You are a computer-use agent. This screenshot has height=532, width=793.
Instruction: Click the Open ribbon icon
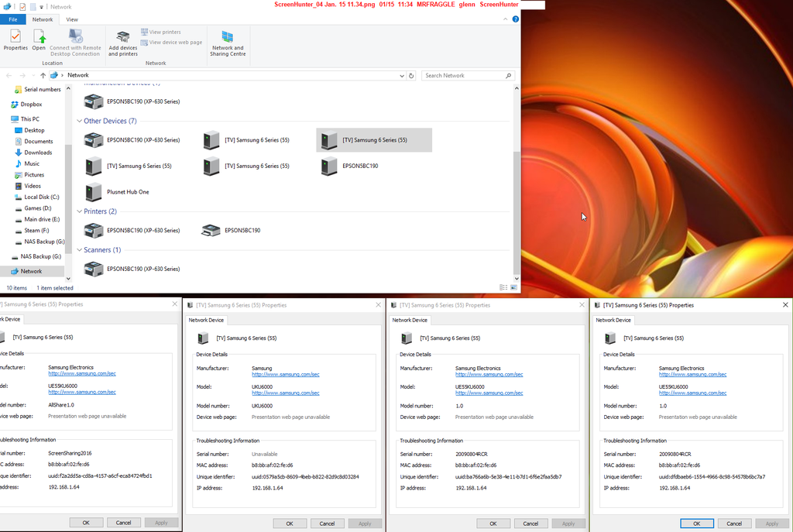[x=39, y=40]
